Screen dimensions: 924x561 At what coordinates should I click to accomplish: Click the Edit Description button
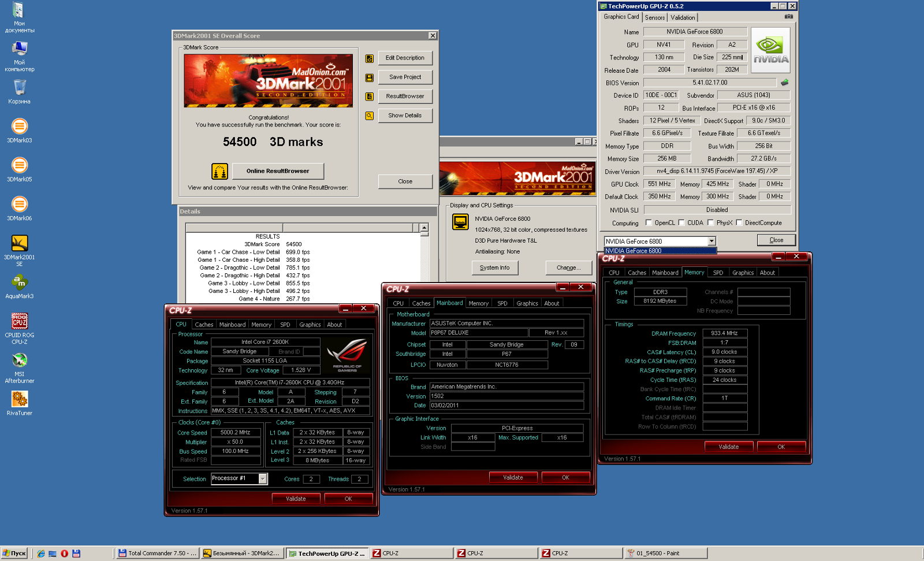point(405,58)
